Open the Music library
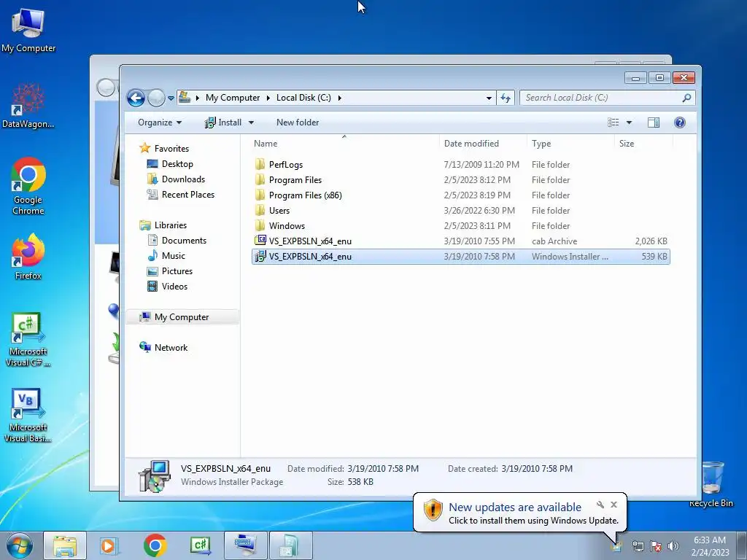 [166, 256]
